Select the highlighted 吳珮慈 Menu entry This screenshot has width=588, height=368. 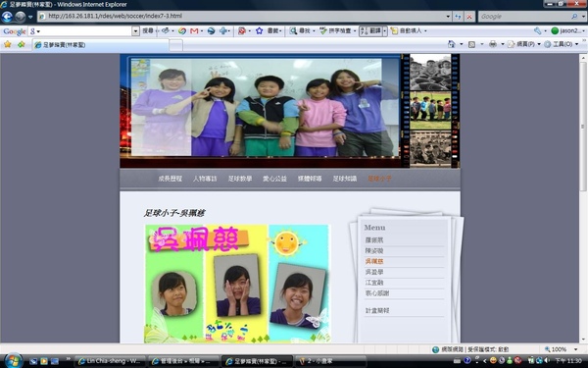[374, 261]
